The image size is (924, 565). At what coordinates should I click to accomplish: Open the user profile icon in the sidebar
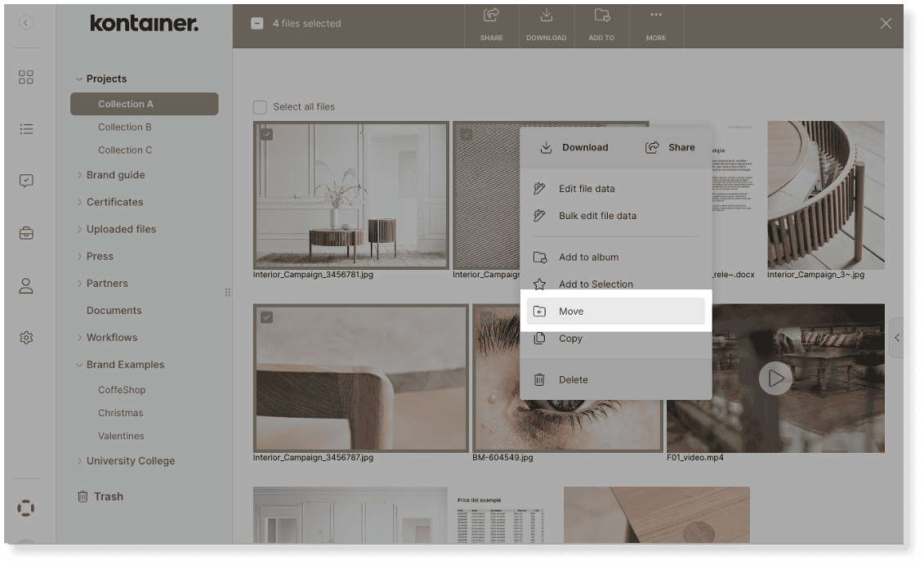[x=25, y=285]
